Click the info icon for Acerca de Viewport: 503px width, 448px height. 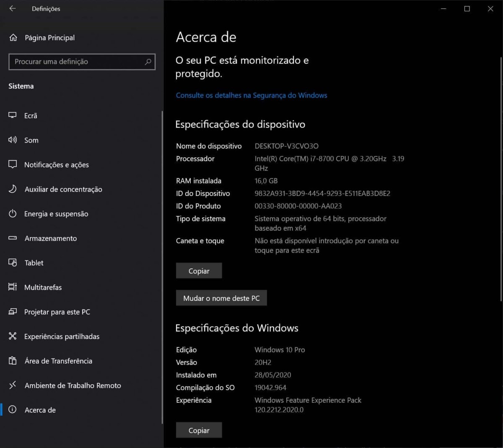pos(13,409)
